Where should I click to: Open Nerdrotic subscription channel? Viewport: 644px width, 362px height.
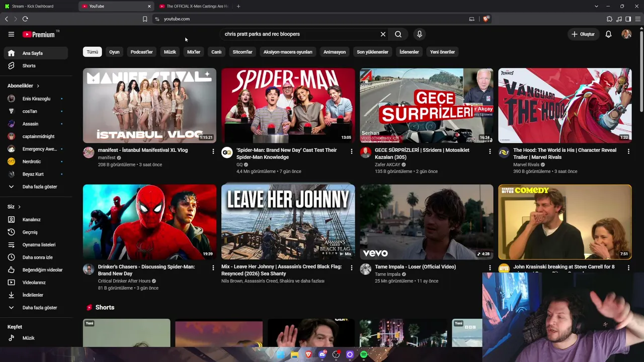click(35, 161)
